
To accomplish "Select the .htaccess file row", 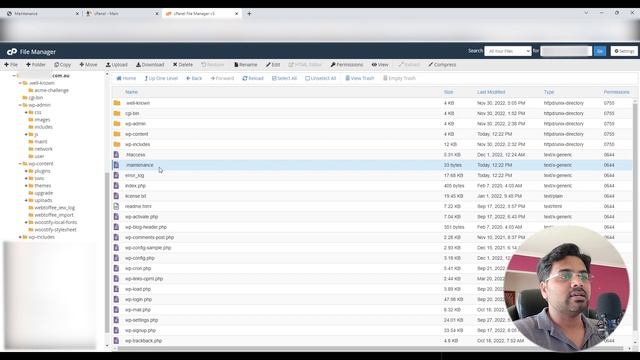I will 372,155.
